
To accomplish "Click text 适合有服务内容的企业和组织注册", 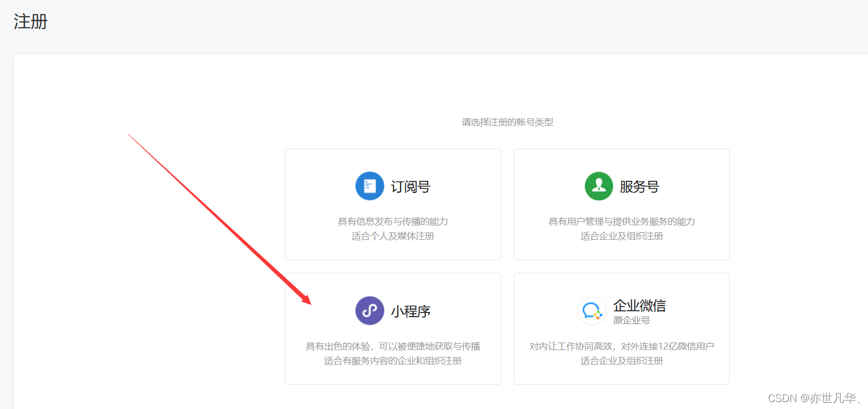I will pyautogui.click(x=393, y=360).
